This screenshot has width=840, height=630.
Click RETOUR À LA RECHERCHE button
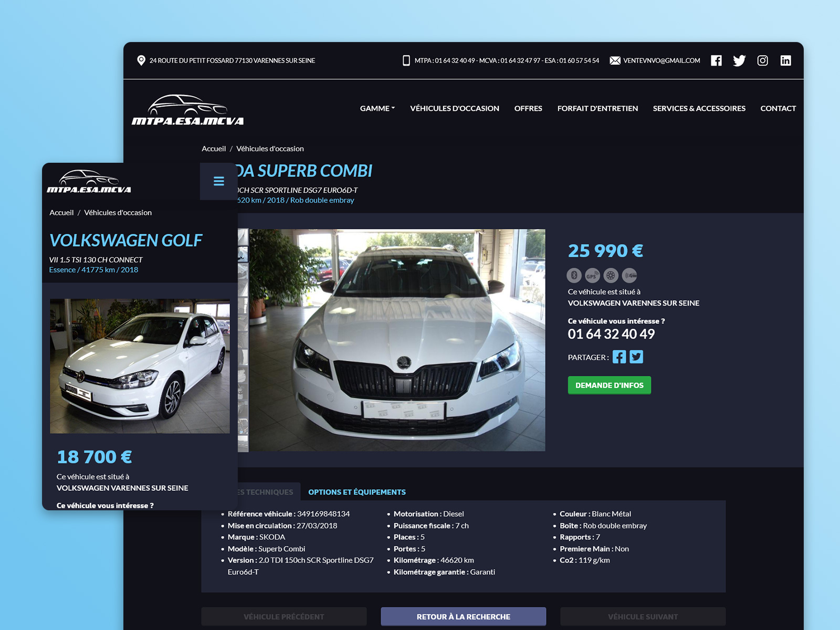[x=464, y=616]
